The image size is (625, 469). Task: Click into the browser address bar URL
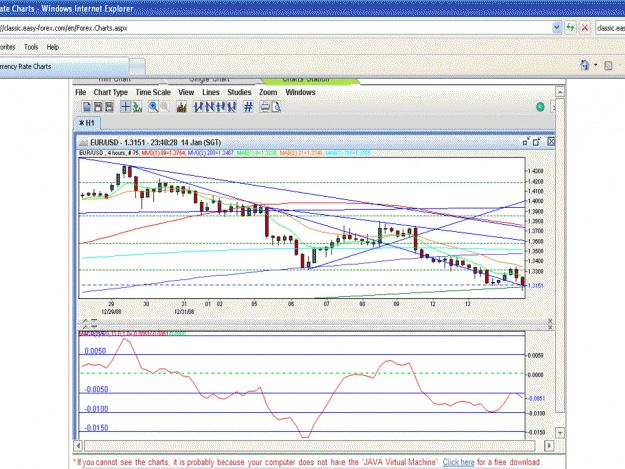275,28
